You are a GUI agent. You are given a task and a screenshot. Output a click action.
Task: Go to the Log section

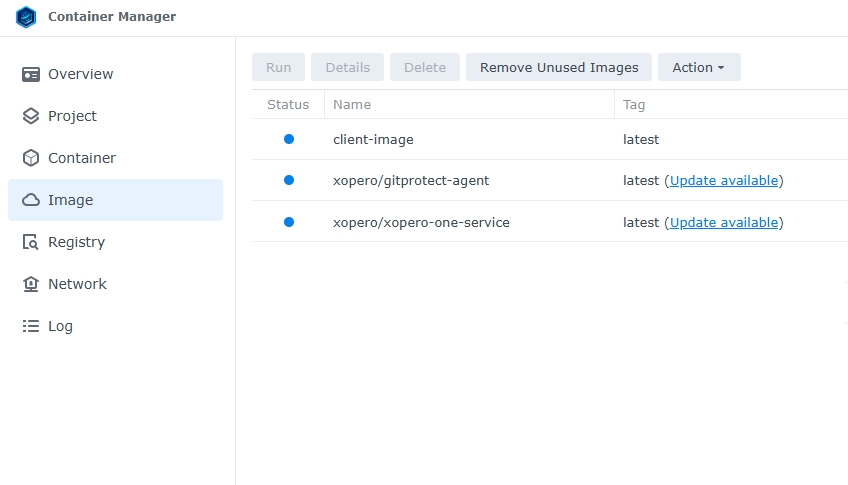60,326
